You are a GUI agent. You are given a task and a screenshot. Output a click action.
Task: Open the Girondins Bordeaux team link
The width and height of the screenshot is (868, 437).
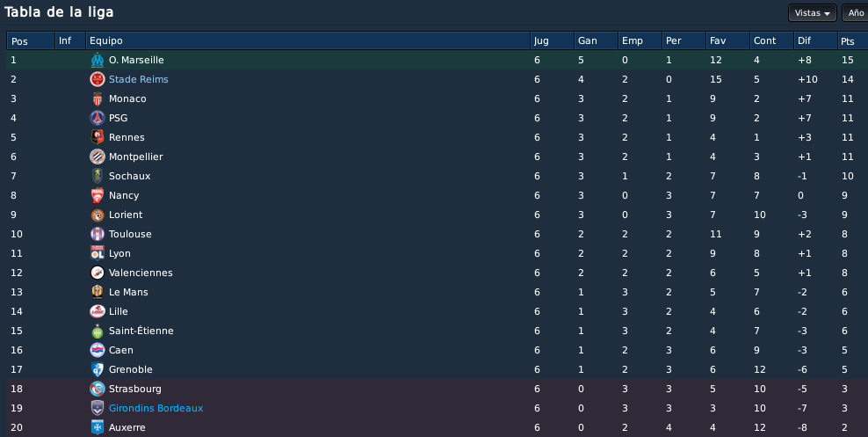[156, 408]
